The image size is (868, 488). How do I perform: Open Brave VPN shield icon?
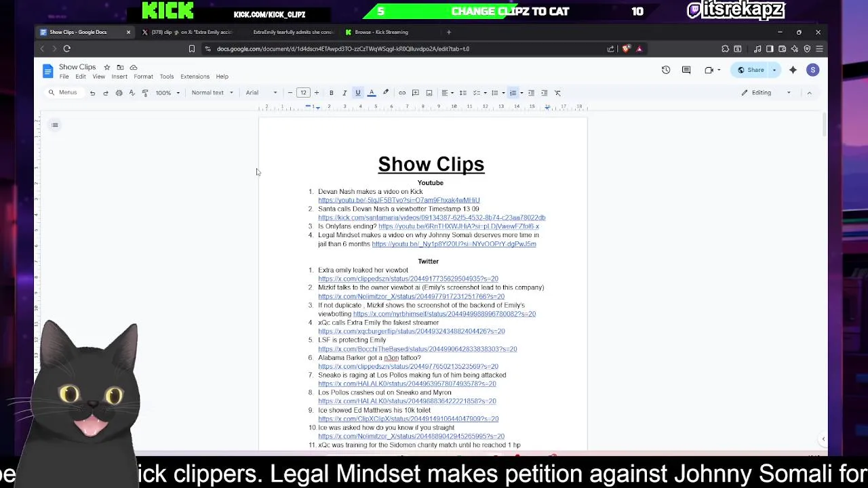click(807, 49)
